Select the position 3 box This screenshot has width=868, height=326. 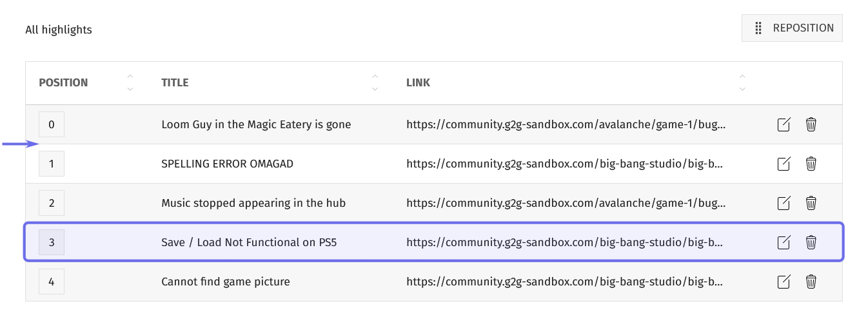(x=52, y=242)
